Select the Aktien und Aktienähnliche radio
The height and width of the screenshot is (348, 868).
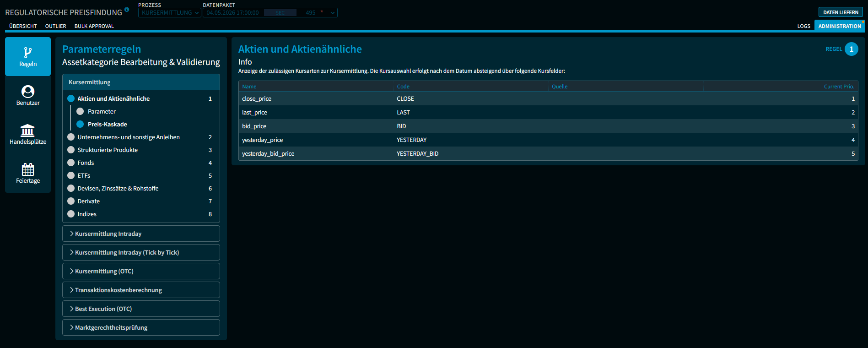pos(71,98)
